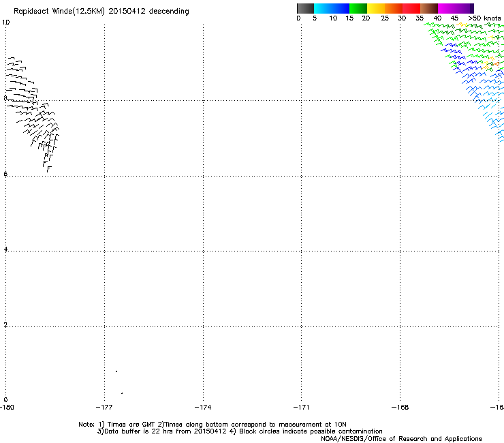Click the legend tick label '25'
The width and height of the screenshot is (504, 443).
pos(385,18)
